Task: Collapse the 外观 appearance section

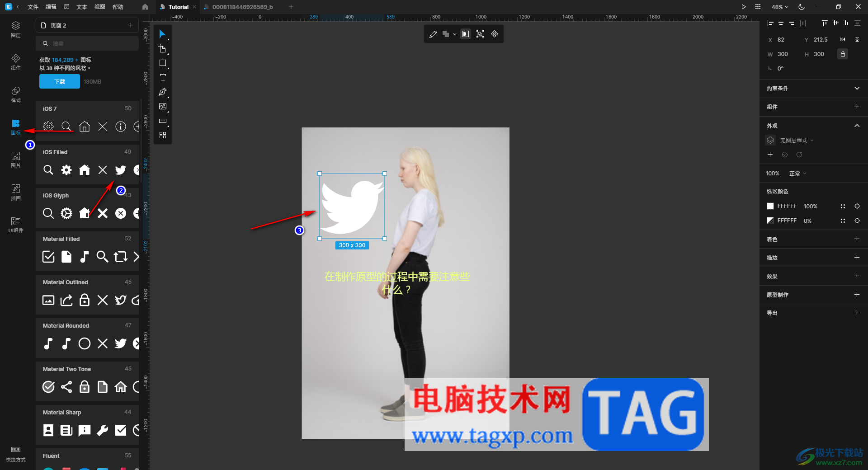Action: coord(857,126)
